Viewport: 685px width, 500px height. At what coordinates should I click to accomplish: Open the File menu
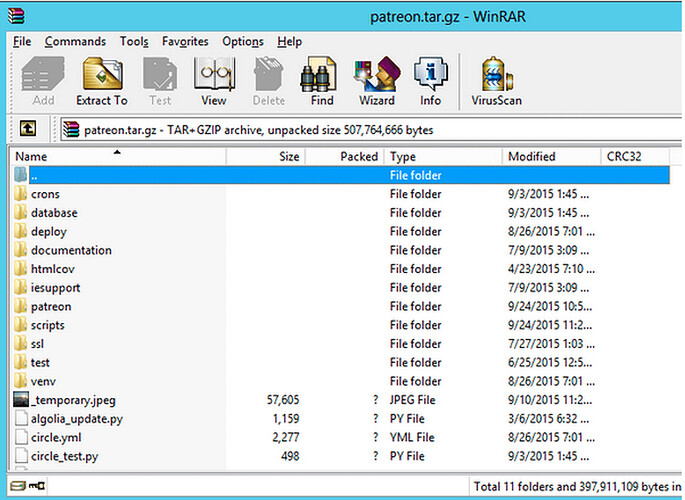point(22,41)
